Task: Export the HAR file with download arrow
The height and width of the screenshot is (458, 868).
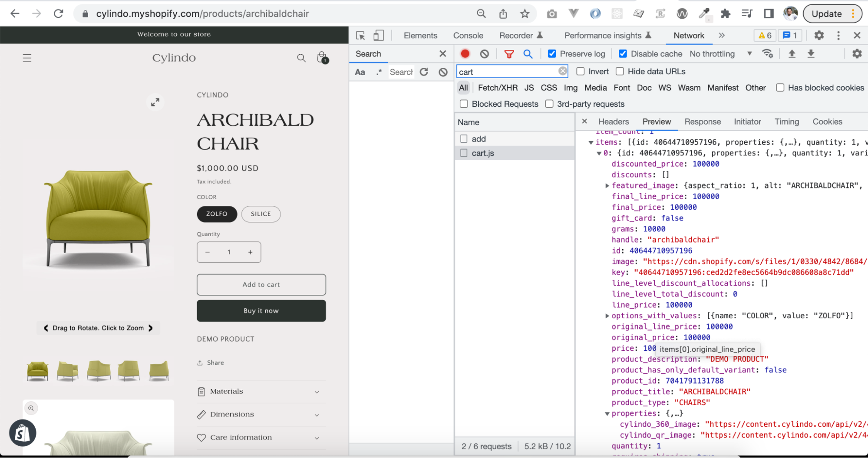Action: (811, 54)
